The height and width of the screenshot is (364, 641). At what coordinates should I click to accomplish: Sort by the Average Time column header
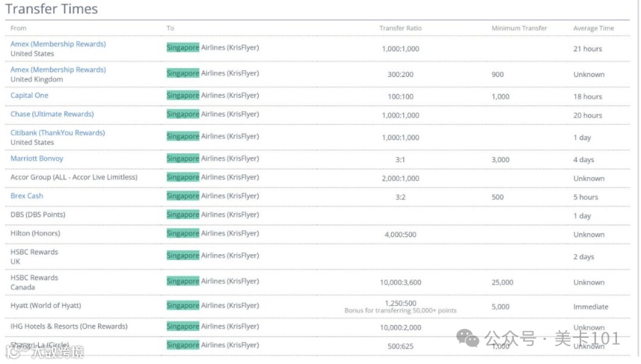pyautogui.click(x=593, y=28)
